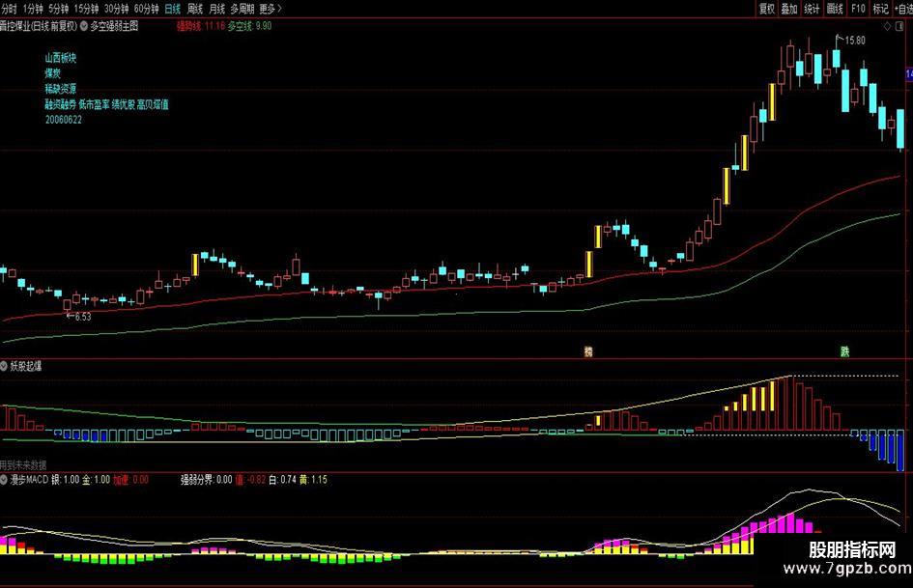Activate the 画线 drawing tools button
Image resolution: width=913 pixels, height=588 pixels.
point(835,9)
